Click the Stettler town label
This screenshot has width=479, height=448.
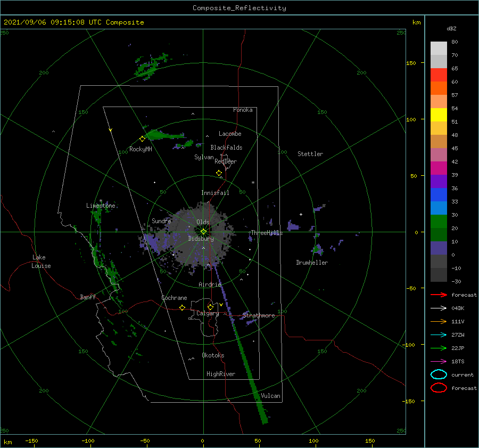pos(310,154)
